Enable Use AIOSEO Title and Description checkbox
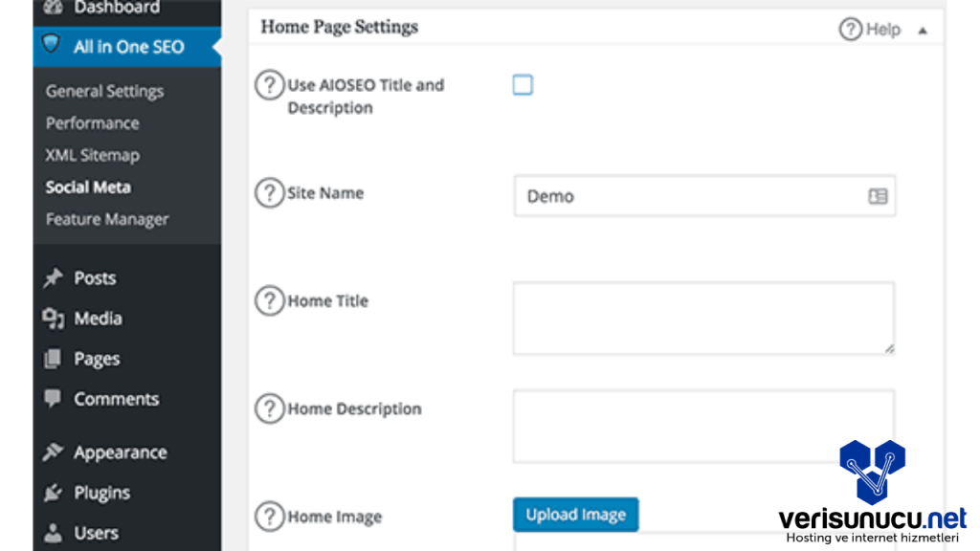The height and width of the screenshot is (551, 980). click(523, 85)
